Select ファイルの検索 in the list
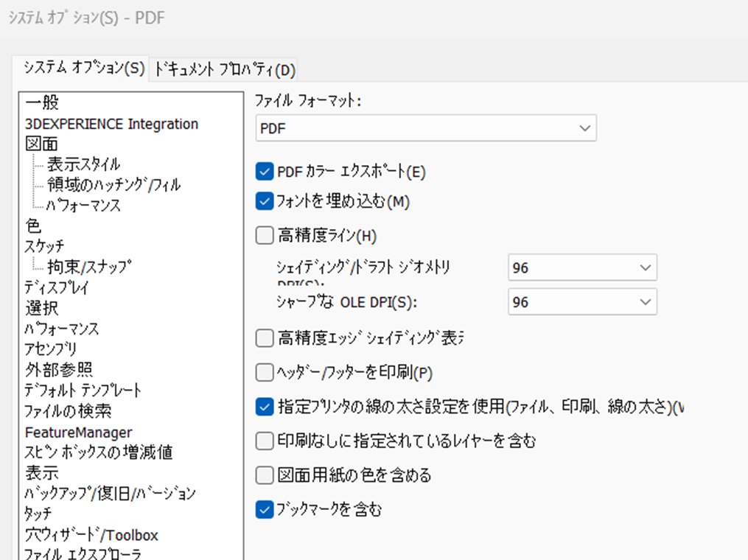This screenshot has height=560, width=748. [69, 410]
